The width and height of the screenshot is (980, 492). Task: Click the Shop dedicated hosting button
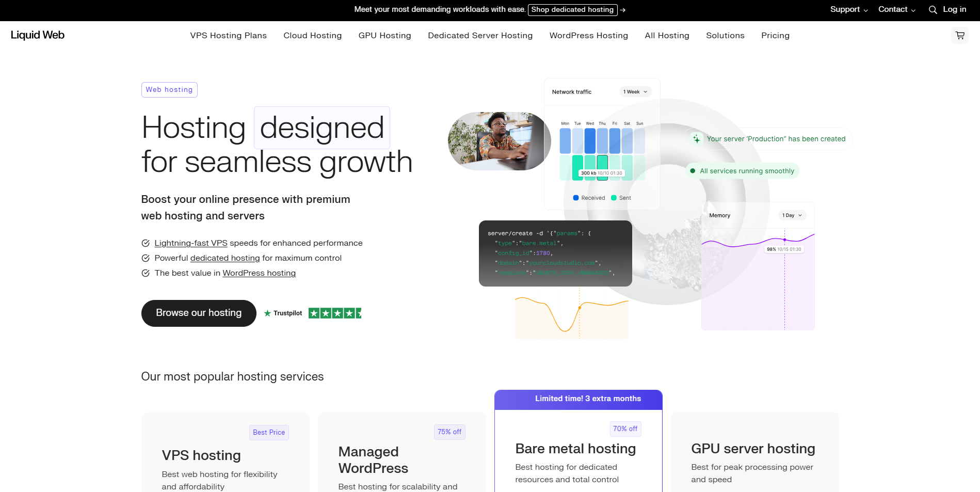tap(572, 10)
